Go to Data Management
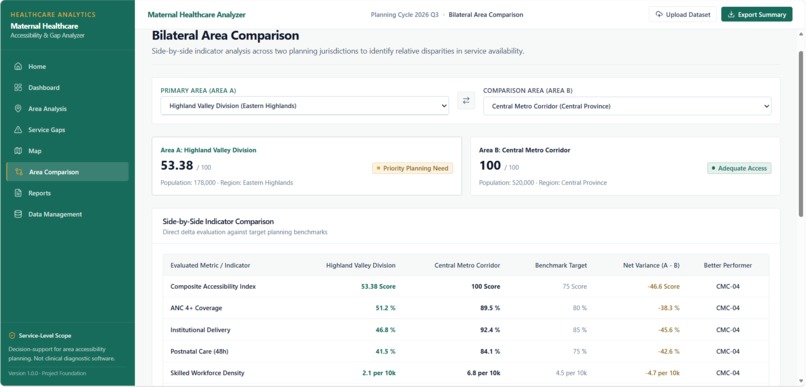806x387 pixels. (67, 214)
